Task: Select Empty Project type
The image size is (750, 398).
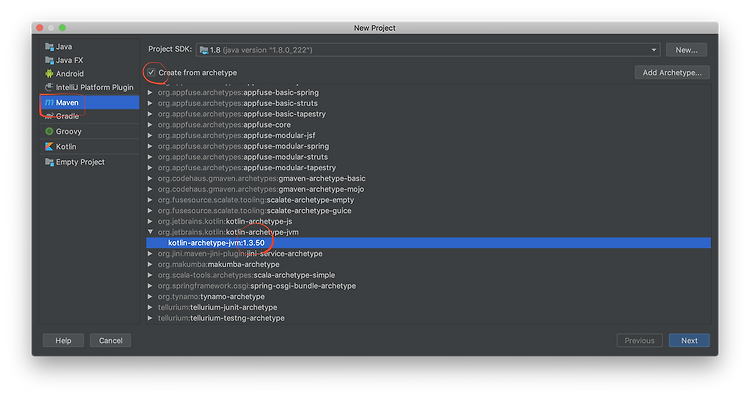Action: coord(89,162)
